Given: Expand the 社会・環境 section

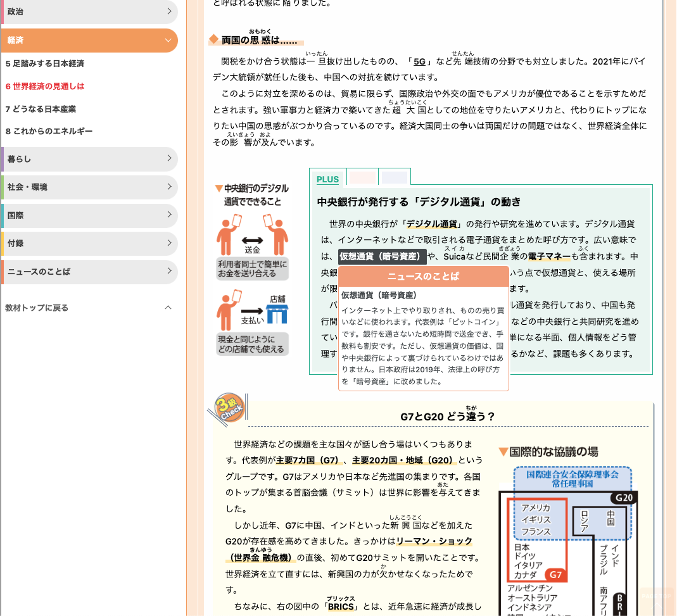Looking at the screenshot, I should point(89,187).
